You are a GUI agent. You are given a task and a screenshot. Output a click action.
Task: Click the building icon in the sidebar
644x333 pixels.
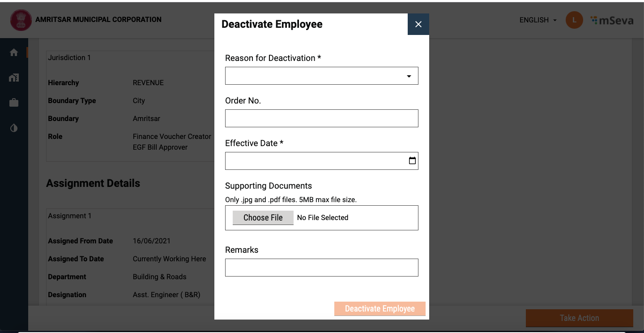[14, 78]
